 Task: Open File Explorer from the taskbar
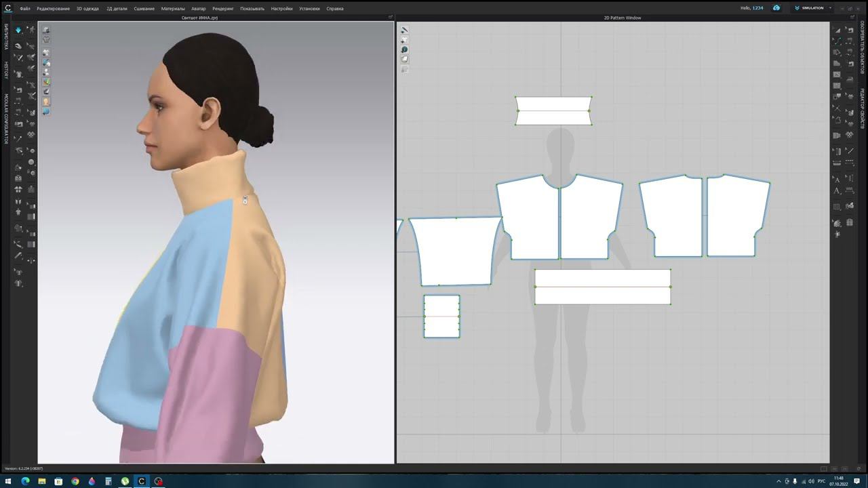[x=42, y=481]
